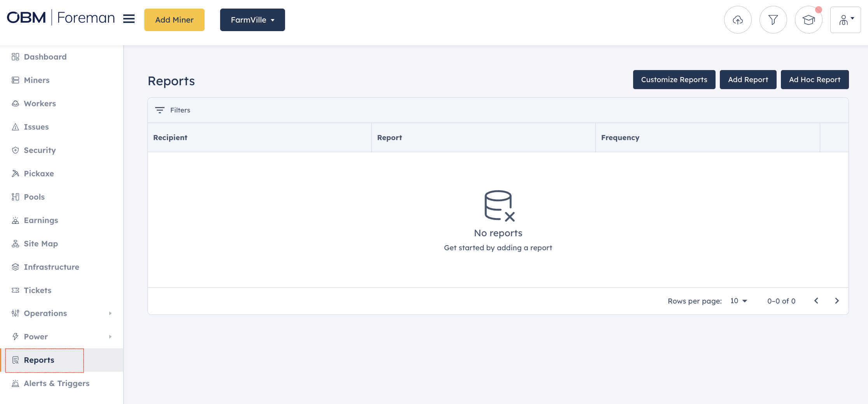
Task: Click the "No reports" message
Action: pos(498,233)
